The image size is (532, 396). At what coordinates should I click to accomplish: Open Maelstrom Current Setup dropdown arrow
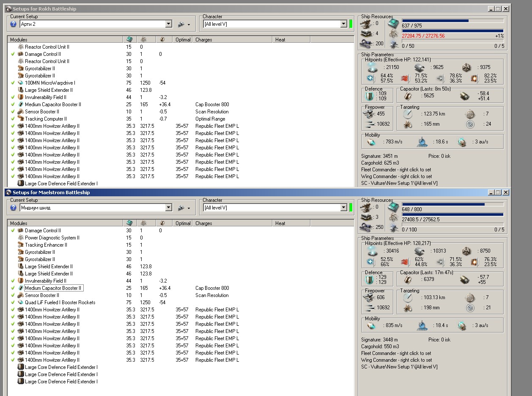pyautogui.click(x=169, y=208)
